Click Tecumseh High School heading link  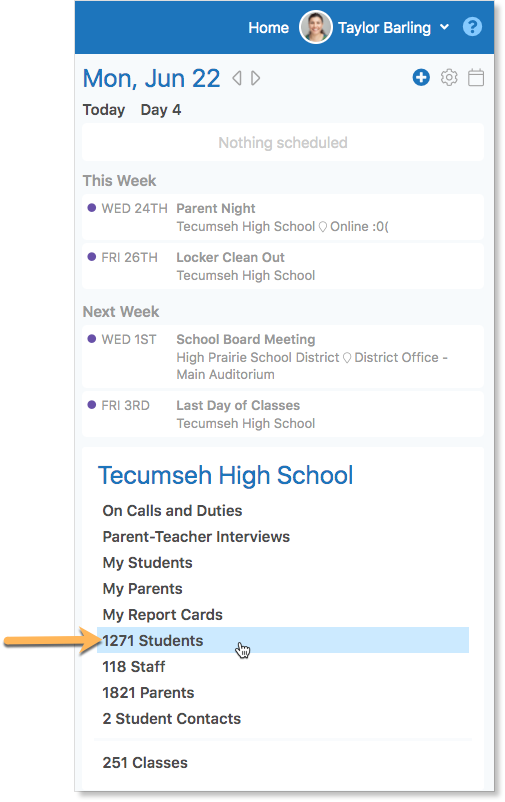(x=226, y=475)
